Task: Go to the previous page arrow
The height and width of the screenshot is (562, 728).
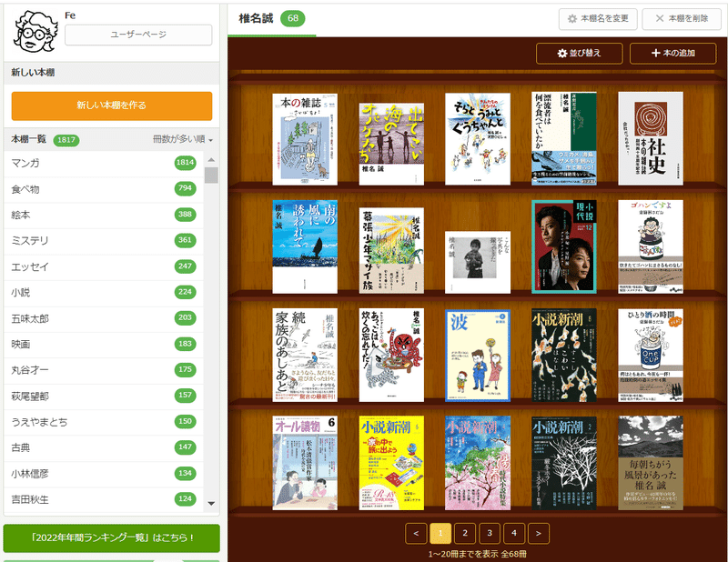Action: point(416,533)
